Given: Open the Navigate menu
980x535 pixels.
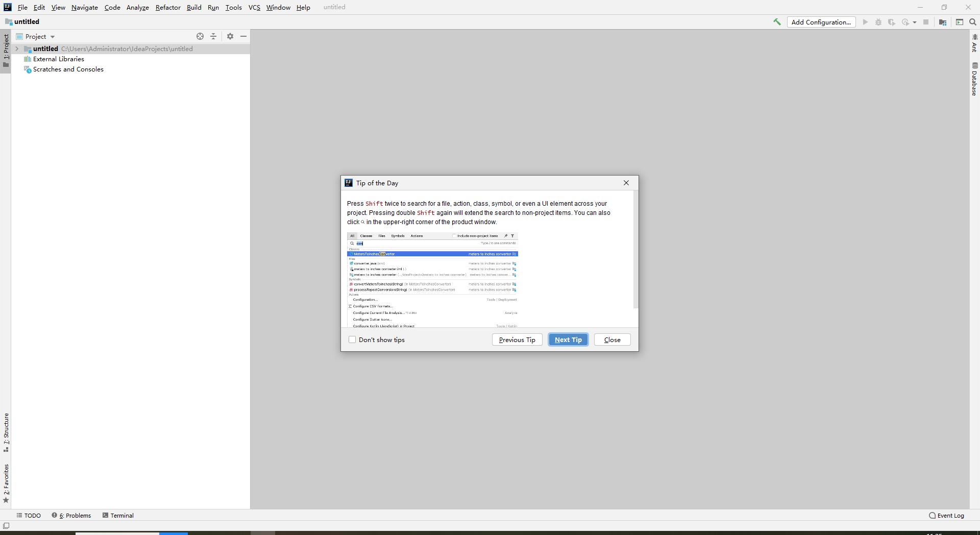Looking at the screenshot, I should coord(85,7).
